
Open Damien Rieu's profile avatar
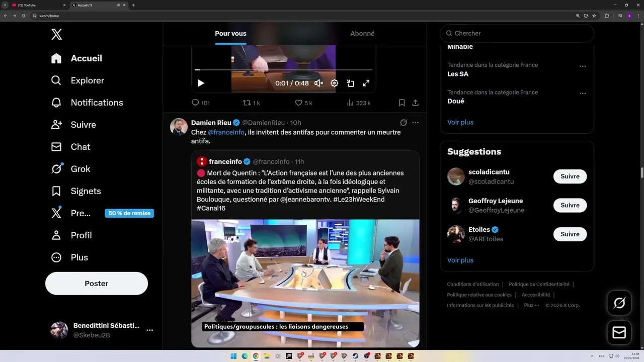click(x=179, y=127)
